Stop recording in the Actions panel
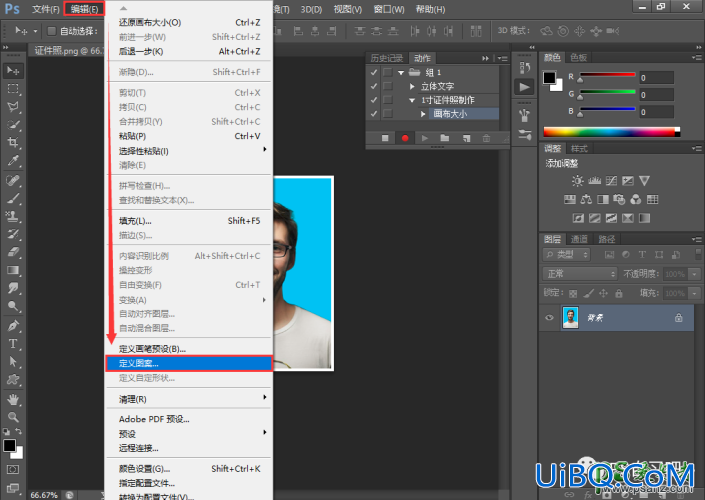Screen dimensions: 705x500 (x=385, y=138)
